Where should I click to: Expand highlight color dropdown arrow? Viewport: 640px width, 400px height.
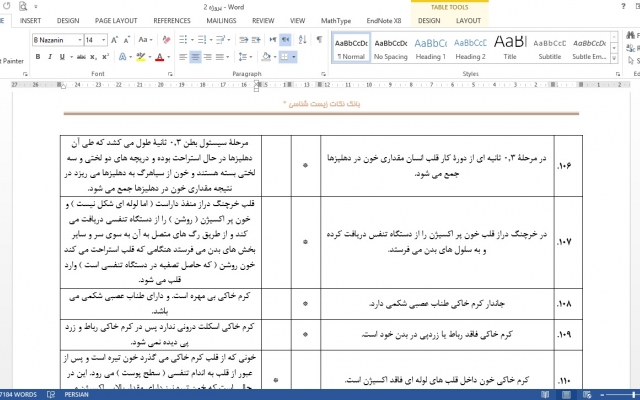[150, 57]
